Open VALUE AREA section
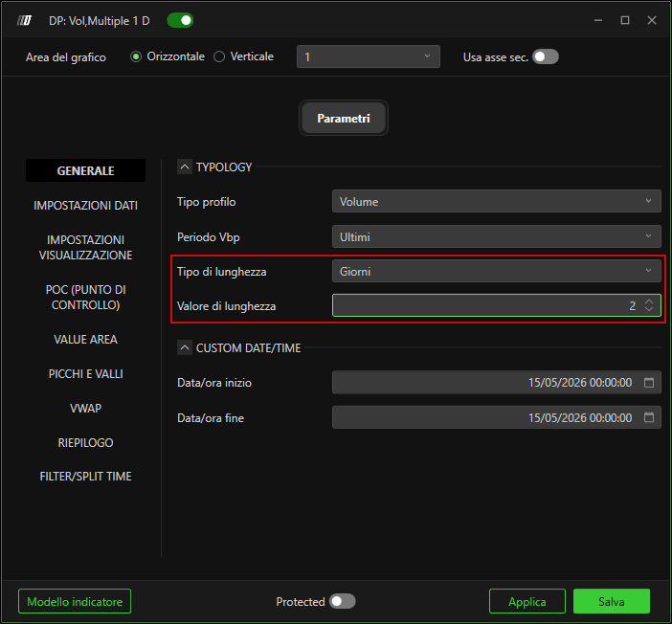This screenshot has width=672, height=624. 86,340
